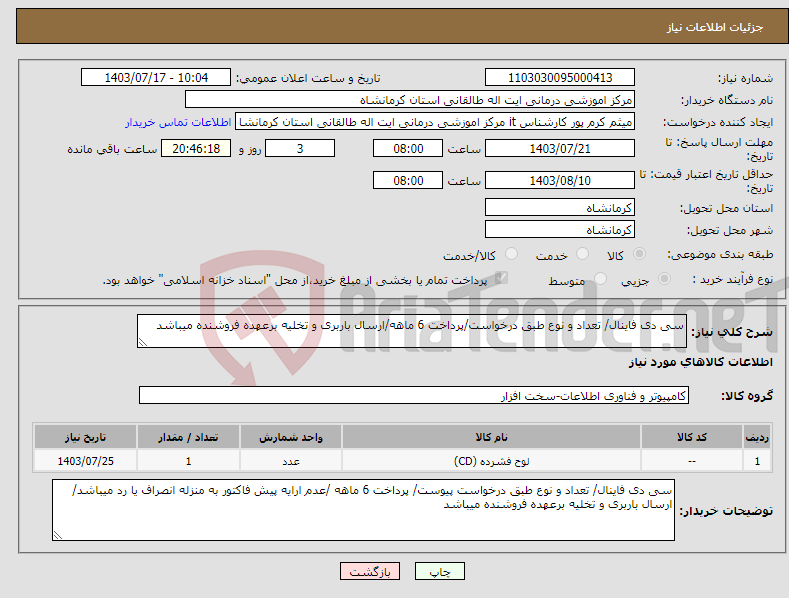Click the response deadline time 08:00 field
This screenshot has height=598, width=789.
(408, 148)
